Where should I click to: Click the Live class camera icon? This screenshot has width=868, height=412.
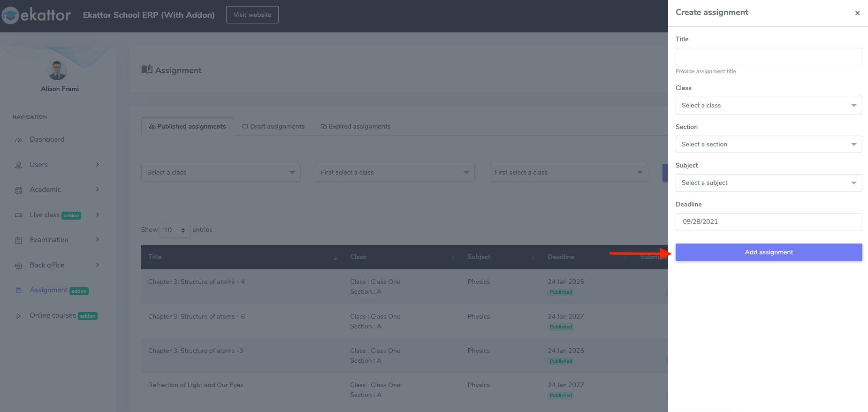click(19, 215)
